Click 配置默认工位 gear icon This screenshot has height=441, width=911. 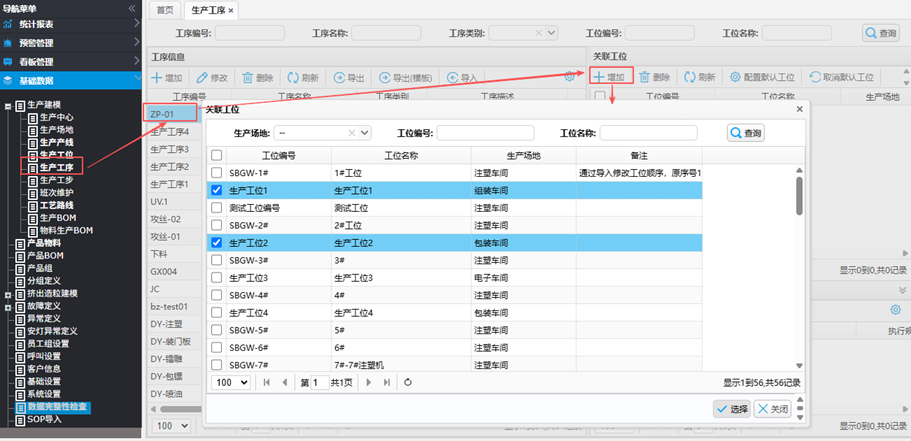tap(735, 77)
